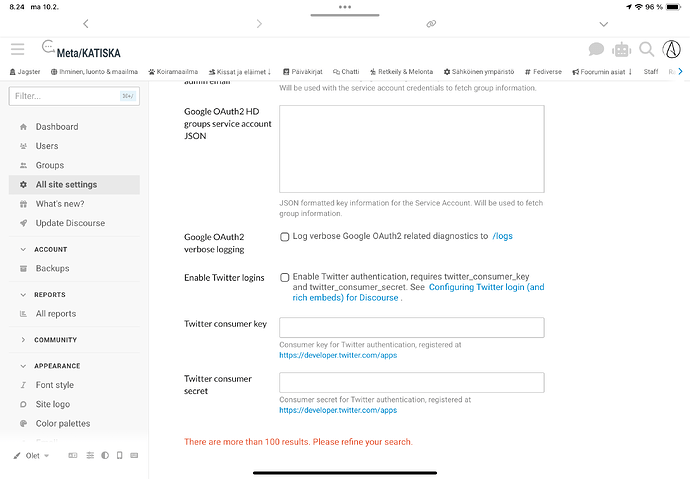Open Chatti navigation item
The height and width of the screenshot is (479, 690).
346,72
